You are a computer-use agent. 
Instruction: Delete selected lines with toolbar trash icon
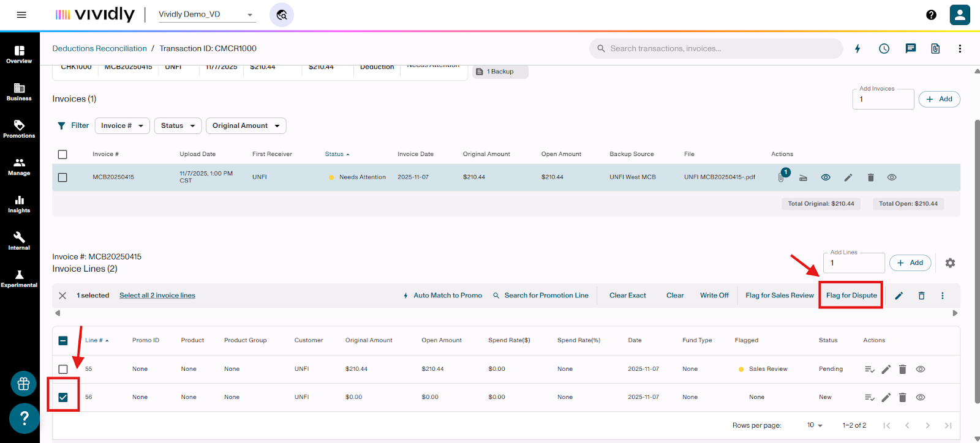pyautogui.click(x=921, y=296)
